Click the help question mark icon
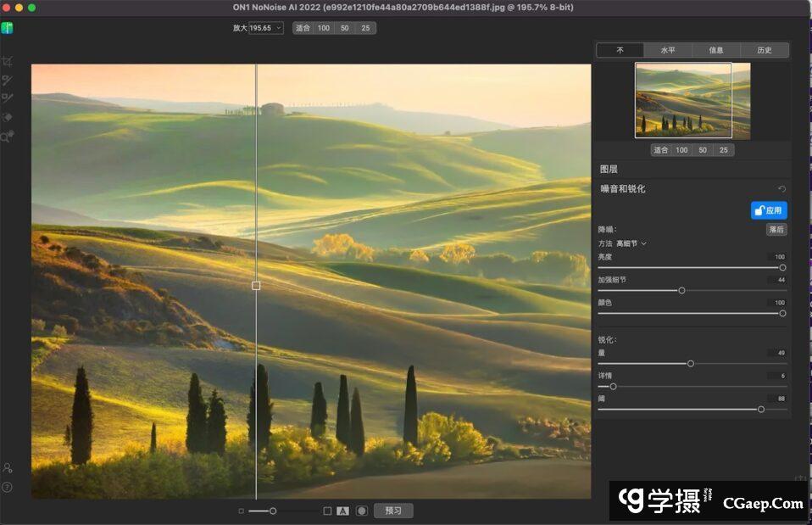The height and width of the screenshot is (525, 812). [8, 487]
